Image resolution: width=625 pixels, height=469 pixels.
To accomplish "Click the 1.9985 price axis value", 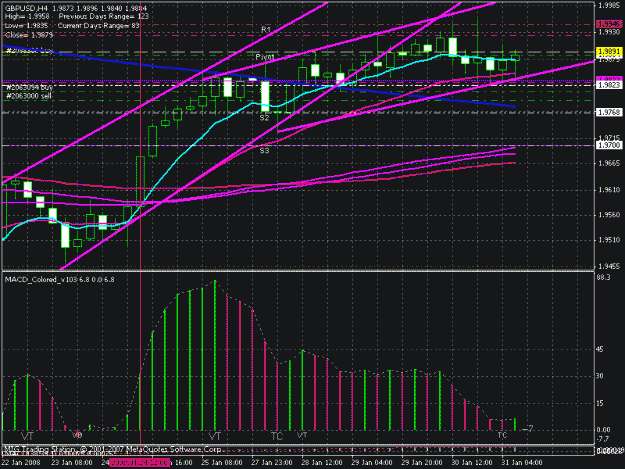I will [609, 5].
